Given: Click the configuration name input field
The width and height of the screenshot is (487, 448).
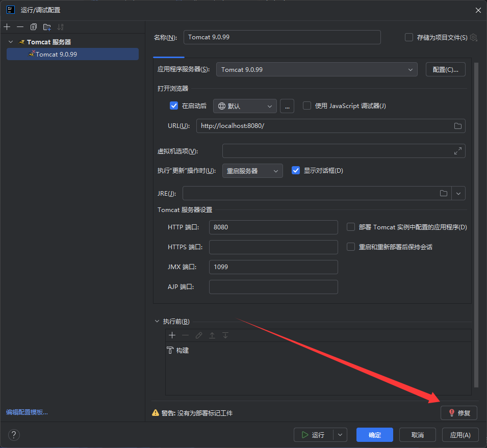Looking at the screenshot, I should [282, 37].
